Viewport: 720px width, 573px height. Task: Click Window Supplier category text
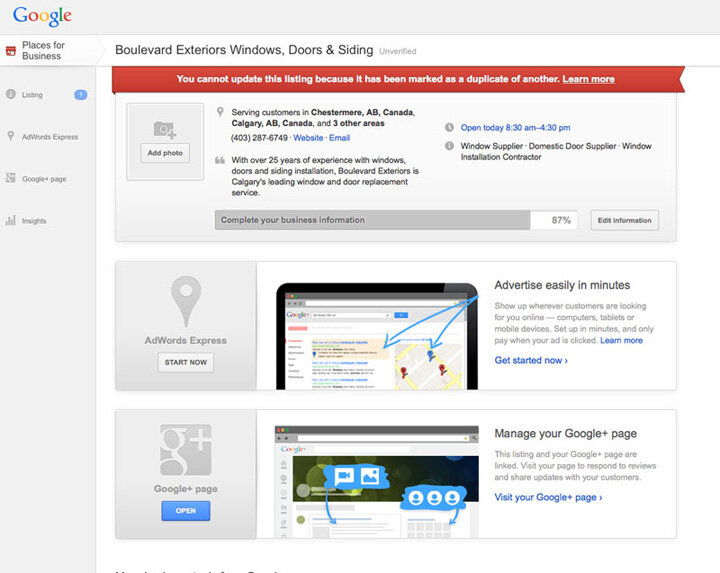pos(492,146)
